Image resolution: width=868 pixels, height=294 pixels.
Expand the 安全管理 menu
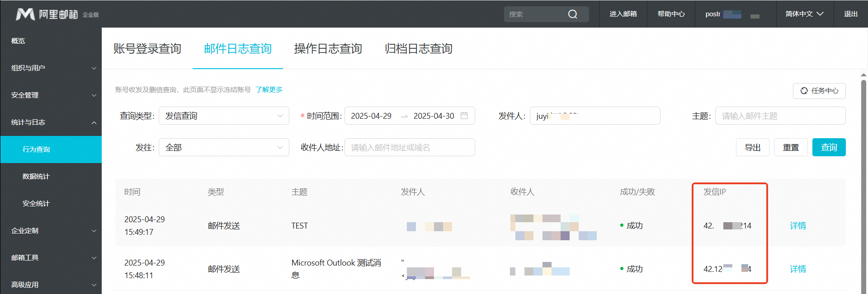coord(51,95)
